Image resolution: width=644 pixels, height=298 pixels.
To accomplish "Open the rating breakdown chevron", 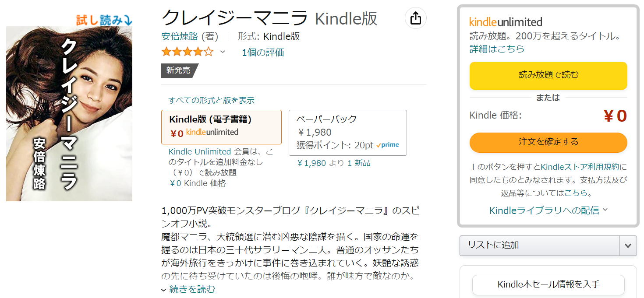I will click(223, 52).
